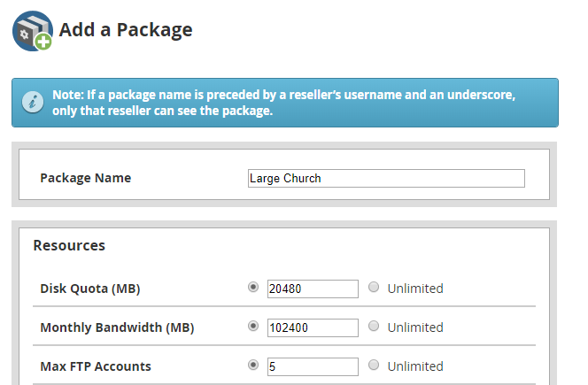The width and height of the screenshot is (588, 385).
Task: Select the Disk Quota custom value radio button
Action: [x=253, y=288]
